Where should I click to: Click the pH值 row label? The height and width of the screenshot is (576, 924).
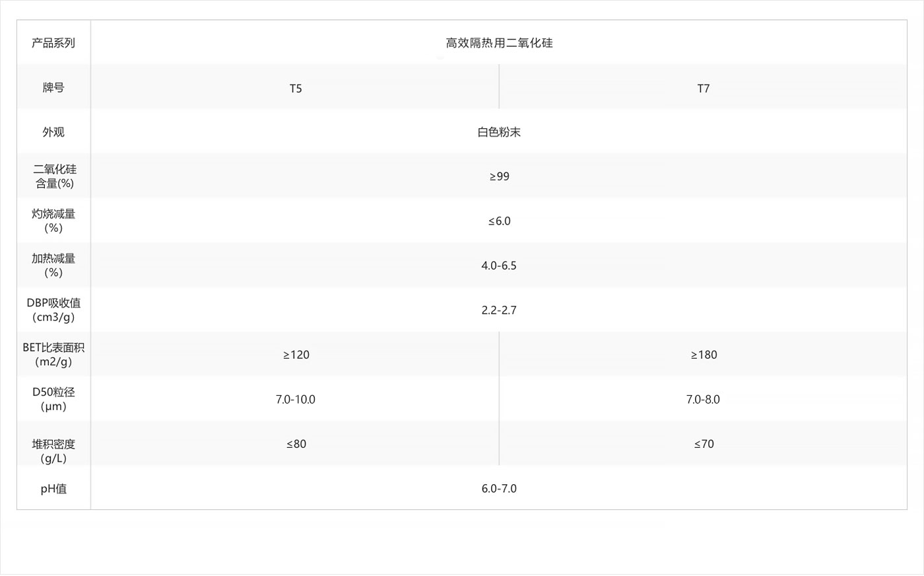point(53,489)
